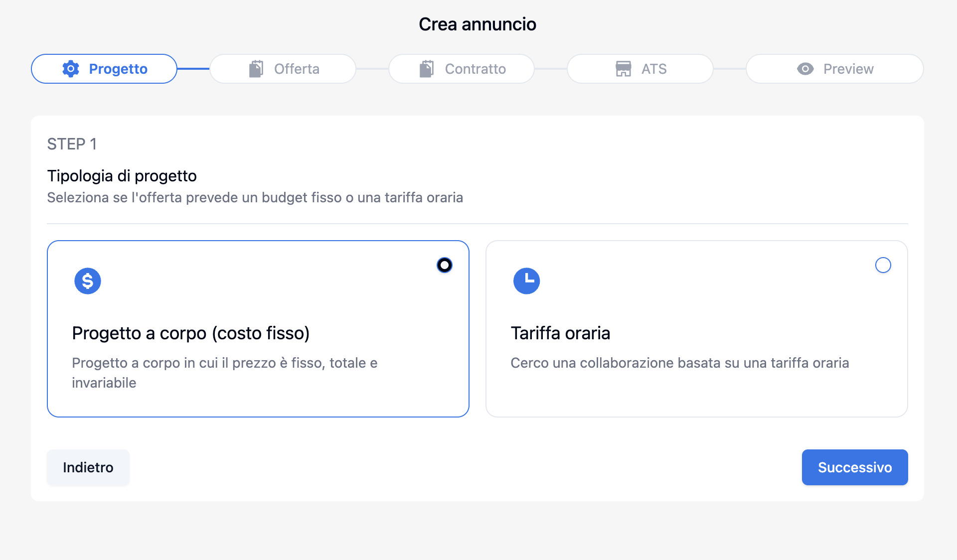Click the ATS step icon
This screenshot has width=957, height=560.
pyautogui.click(x=624, y=69)
